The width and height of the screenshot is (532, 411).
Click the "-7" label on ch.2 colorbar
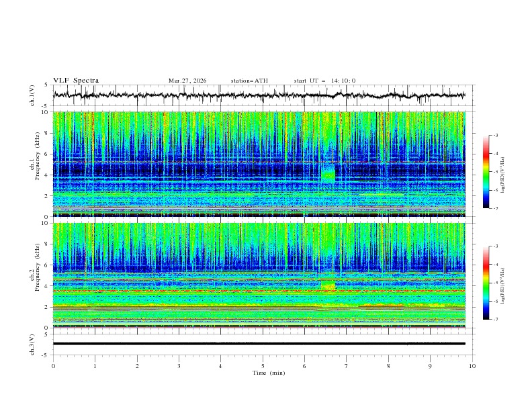coord(495,320)
